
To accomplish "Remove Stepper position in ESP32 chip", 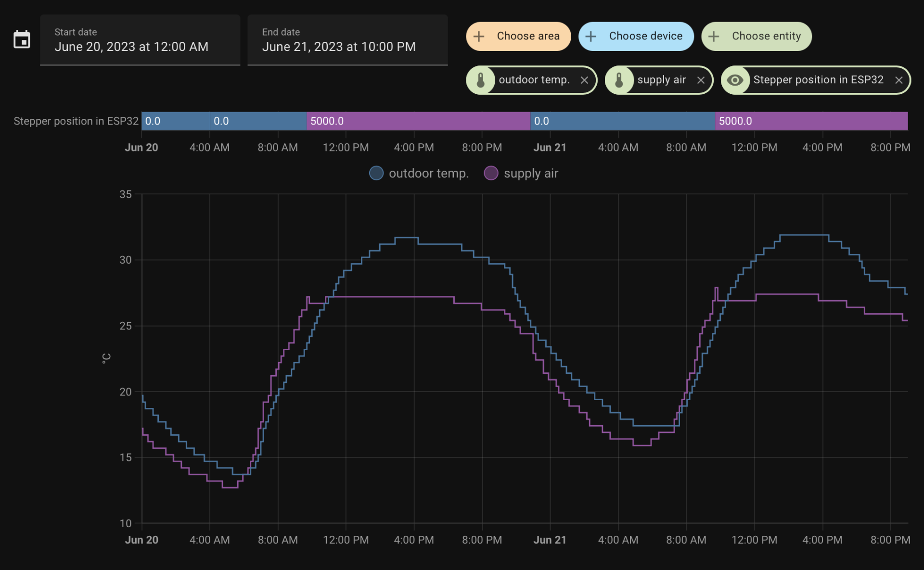I will point(898,80).
